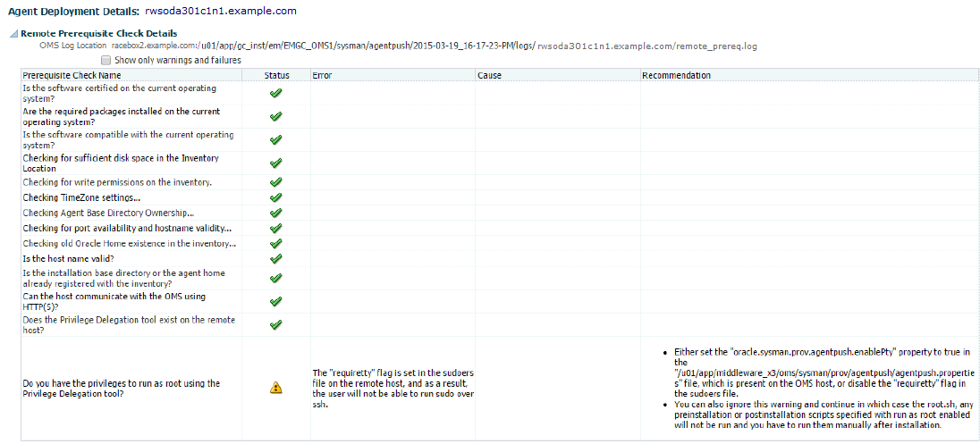Select 'Are the required packages installed' text

point(122,116)
